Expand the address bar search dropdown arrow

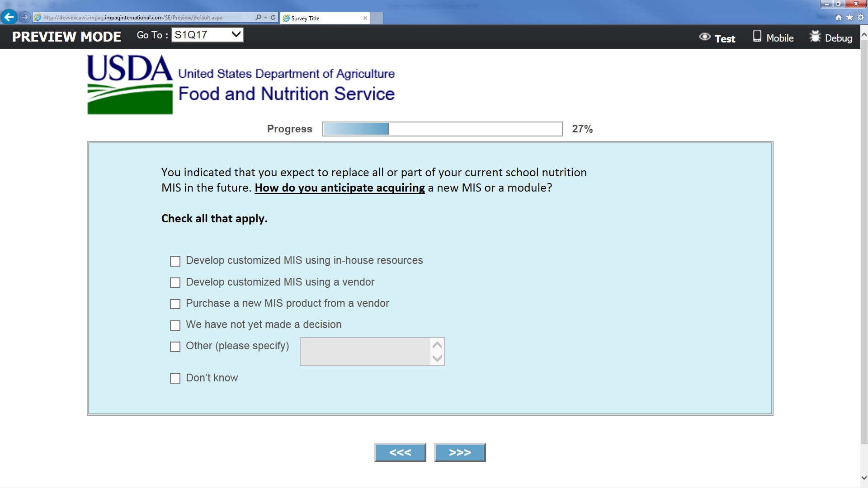pyautogui.click(x=265, y=17)
